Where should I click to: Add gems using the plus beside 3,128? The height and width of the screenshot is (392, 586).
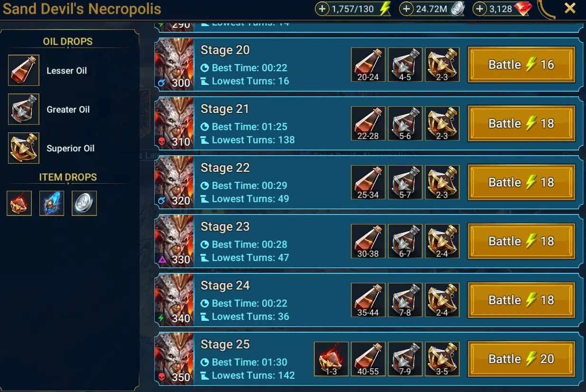coord(480,9)
